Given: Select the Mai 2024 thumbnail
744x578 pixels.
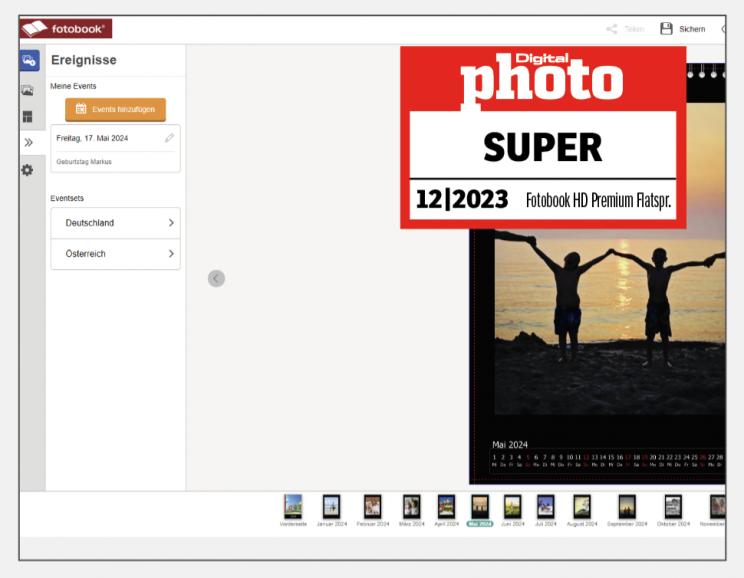Looking at the screenshot, I should [x=480, y=507].
